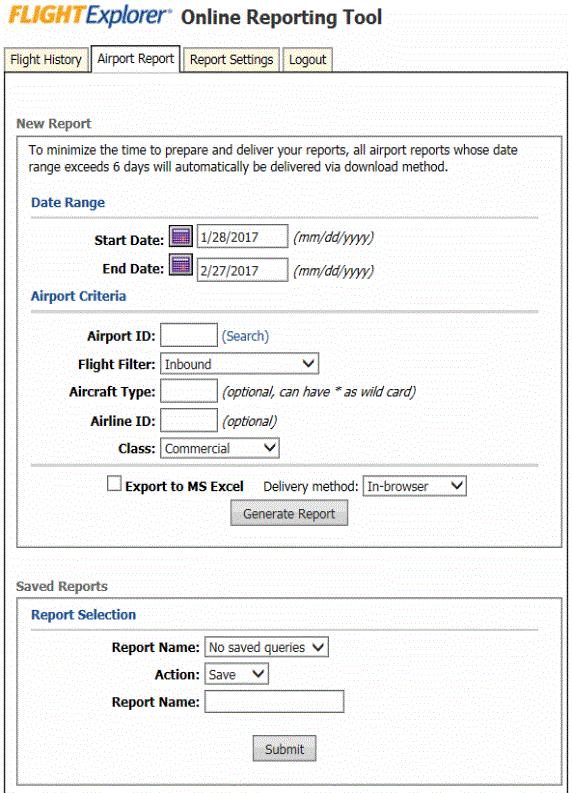The width and height of the screenshot is (572, 793).
Task: Click the Submit button
Action: [284, 748]
